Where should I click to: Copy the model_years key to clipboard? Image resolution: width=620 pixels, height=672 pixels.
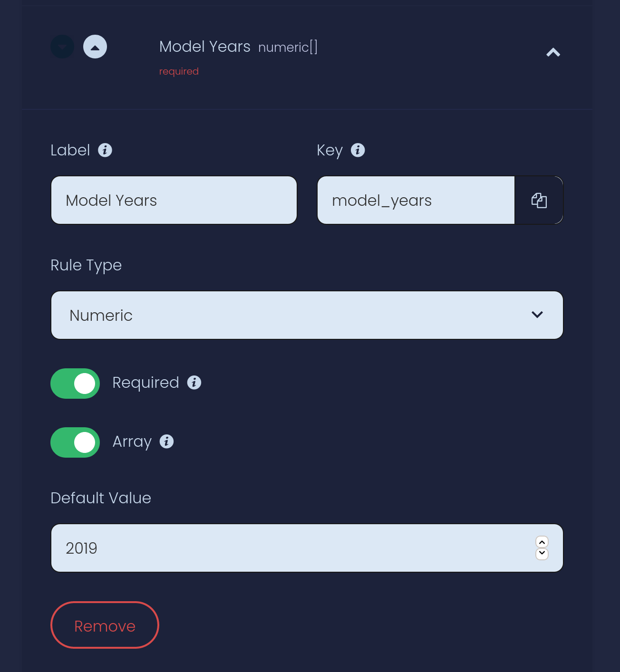tap(539, 200)
